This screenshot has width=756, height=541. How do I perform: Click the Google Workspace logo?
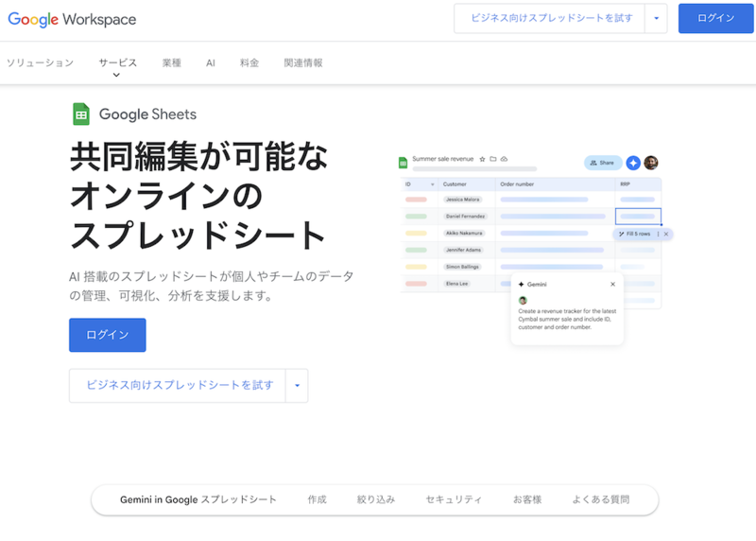tap(73, 19)
